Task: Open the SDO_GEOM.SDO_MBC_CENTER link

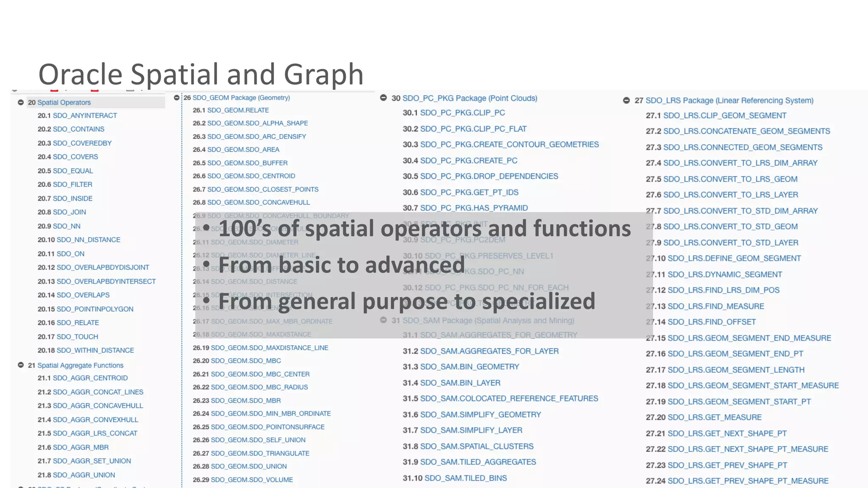Action: pos(260,374)
